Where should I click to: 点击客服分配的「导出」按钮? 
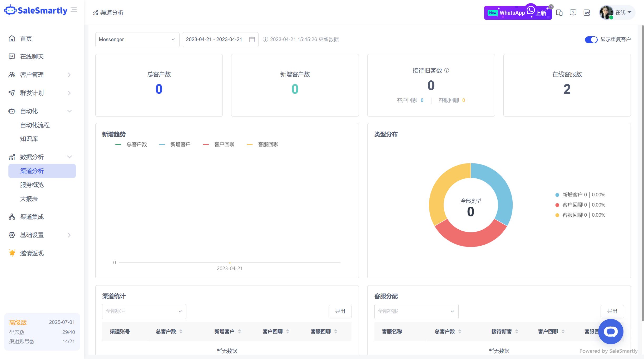click(612, 311)
